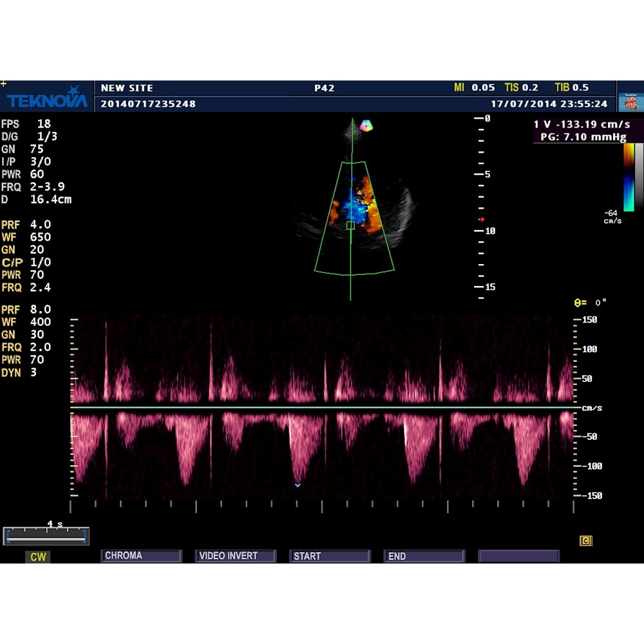Select the P42 preset label in the header
The height and width of the screenshot is (644, 644).
coord(325,88)
